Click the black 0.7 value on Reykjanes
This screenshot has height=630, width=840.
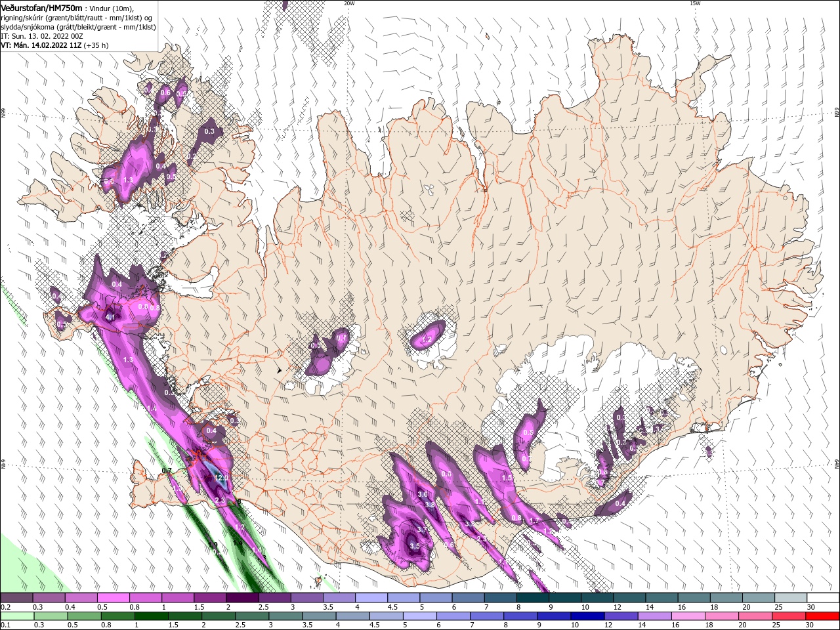click(x=167, y=471)
